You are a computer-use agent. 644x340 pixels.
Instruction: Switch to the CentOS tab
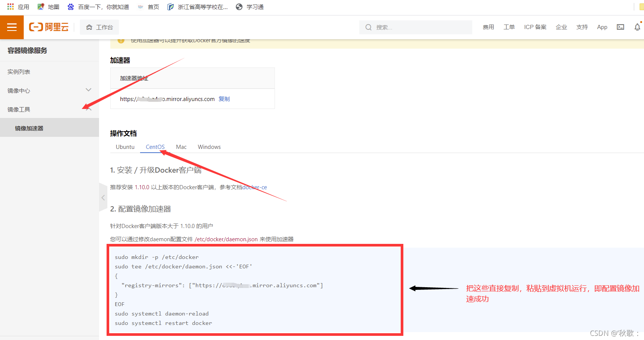click(155, 147)
